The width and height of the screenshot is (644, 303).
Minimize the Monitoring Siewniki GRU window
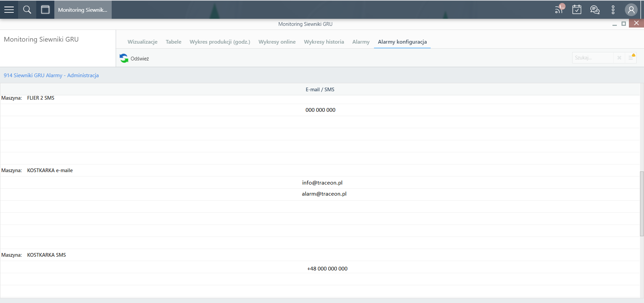click(x=614, y=24)
